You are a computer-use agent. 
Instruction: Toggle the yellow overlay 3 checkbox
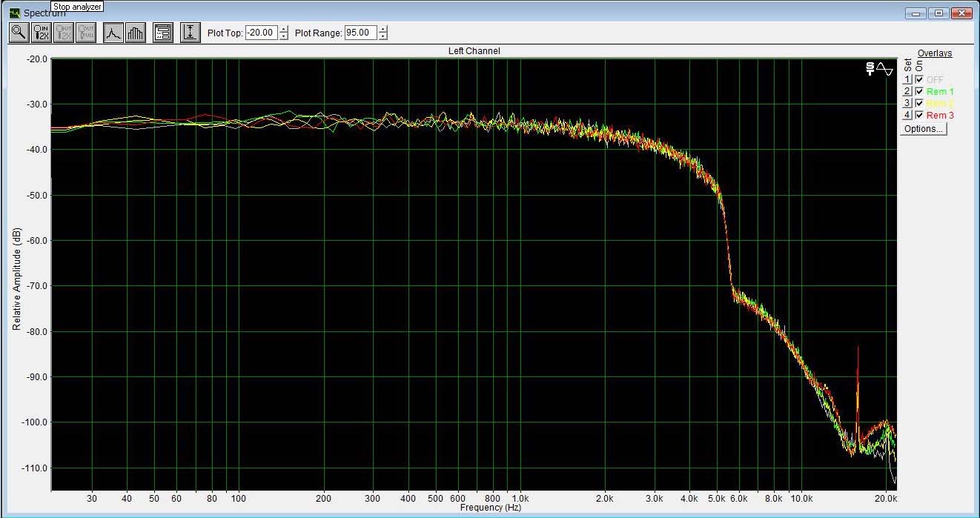919,103
